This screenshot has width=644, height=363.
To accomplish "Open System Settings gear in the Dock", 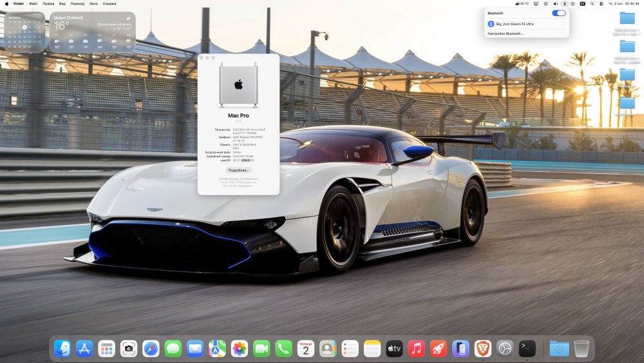I will click(x=505, y=349).
